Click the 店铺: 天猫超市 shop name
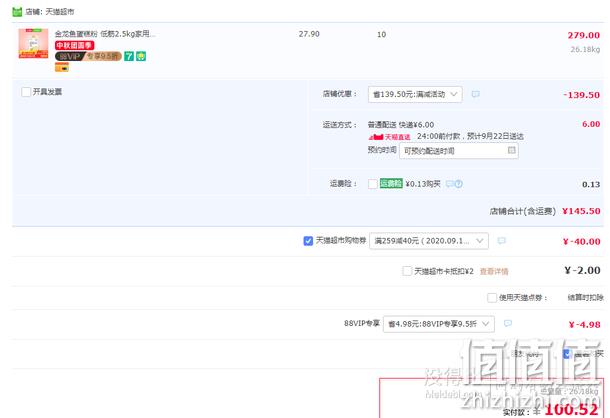The image size is (610, 418). click(x=49, y=12)
